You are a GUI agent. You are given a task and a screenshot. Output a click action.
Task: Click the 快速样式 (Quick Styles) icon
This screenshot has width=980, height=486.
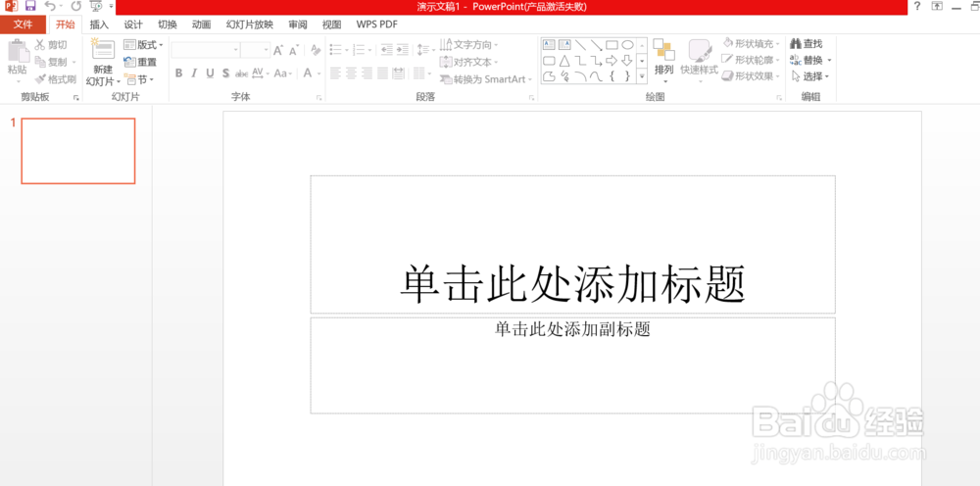[x=700, y=51]
